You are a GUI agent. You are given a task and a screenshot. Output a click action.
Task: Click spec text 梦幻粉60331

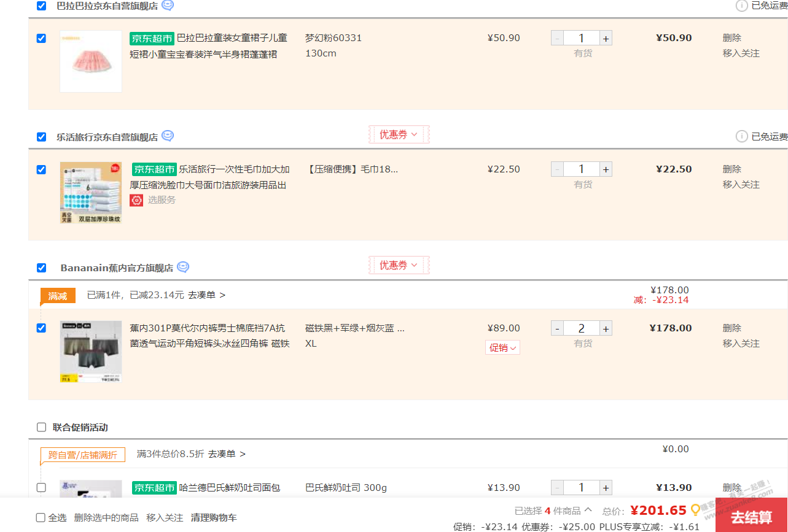pyautogui.click(x=334, y=38)
